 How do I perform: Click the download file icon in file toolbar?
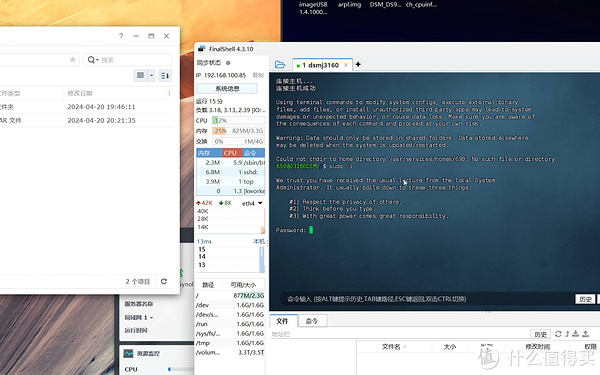pos(576,334)
